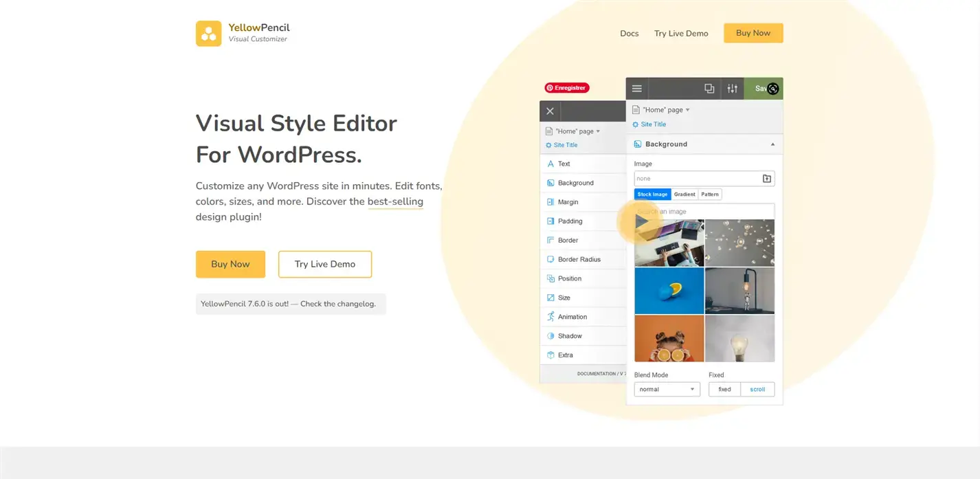980x479 pixels.
Task: Click the Visual Customizer tagline
Action: [258, 39]
